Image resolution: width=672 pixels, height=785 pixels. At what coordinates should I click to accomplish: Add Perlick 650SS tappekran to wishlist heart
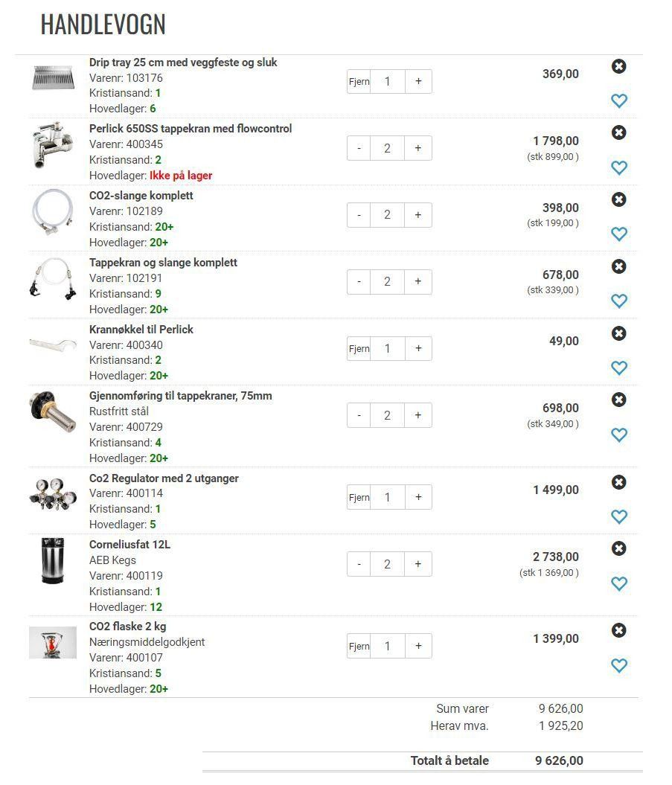(619, 167)
